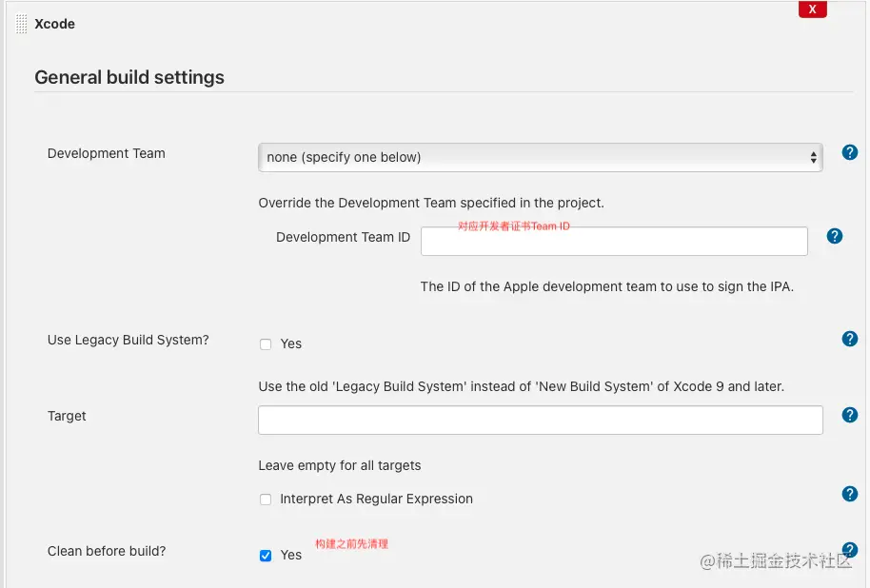Focus the Target input field
The height and width of the screenshot is (588, 870).
point(540,420)
